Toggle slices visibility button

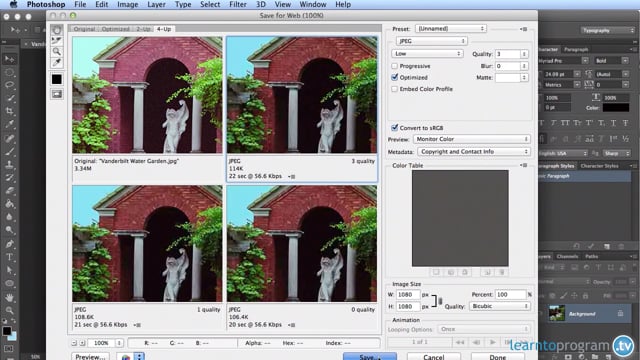point(57,94)
